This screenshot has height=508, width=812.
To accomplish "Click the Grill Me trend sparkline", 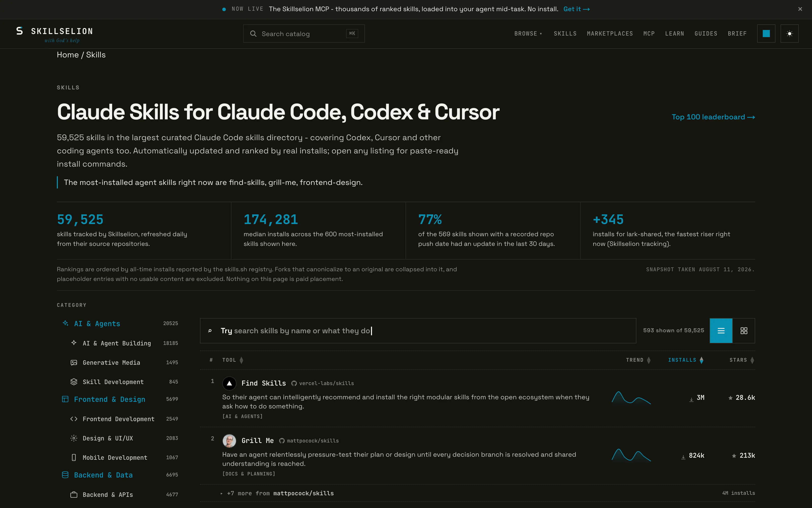I will point(631,455).
